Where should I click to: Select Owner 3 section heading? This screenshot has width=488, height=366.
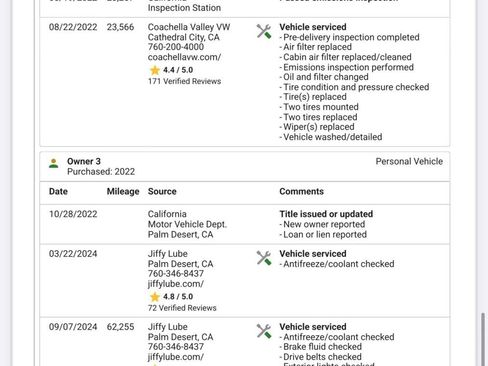84,161
